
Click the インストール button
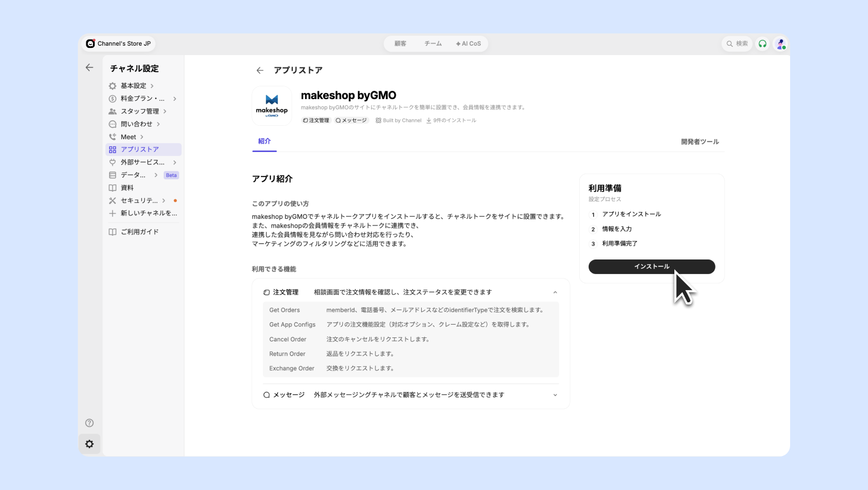(x=652, y=267)
